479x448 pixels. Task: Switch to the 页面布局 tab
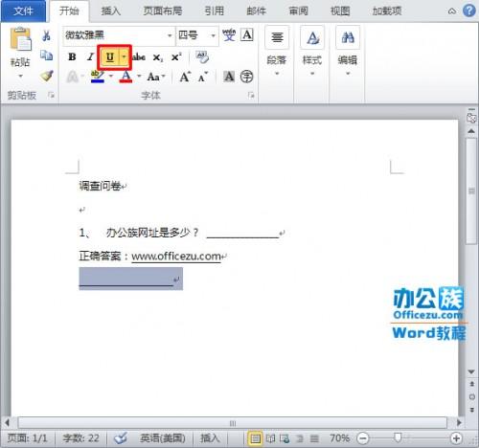(x=163, y=11)
